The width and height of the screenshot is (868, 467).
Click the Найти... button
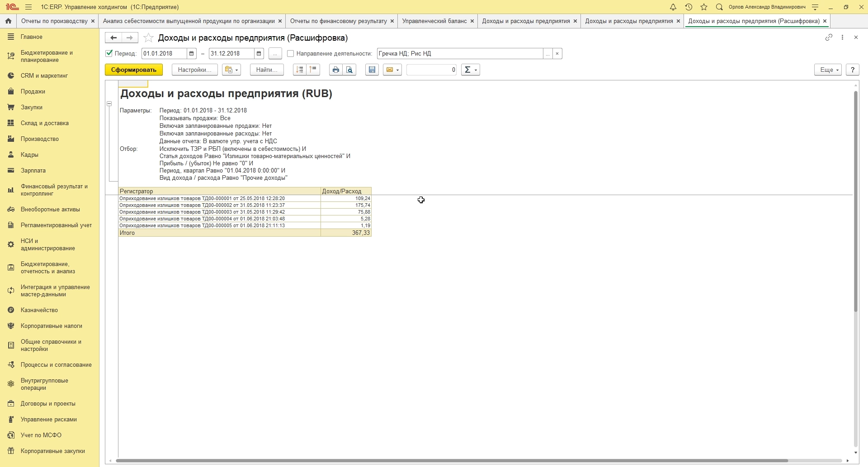267,70
